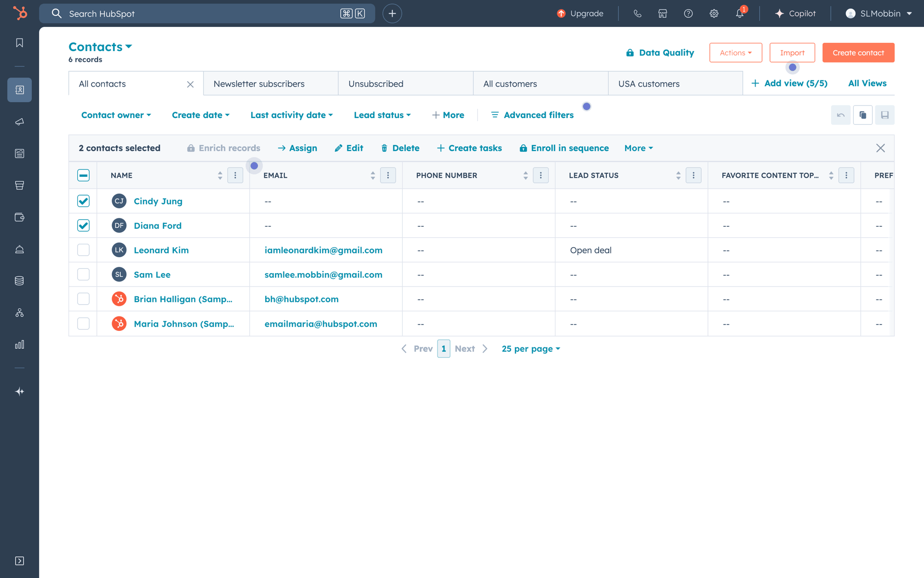This screenshot has height=578, width=924.
Task: Click Assign for selected contacts
Action: coord(297,148)
